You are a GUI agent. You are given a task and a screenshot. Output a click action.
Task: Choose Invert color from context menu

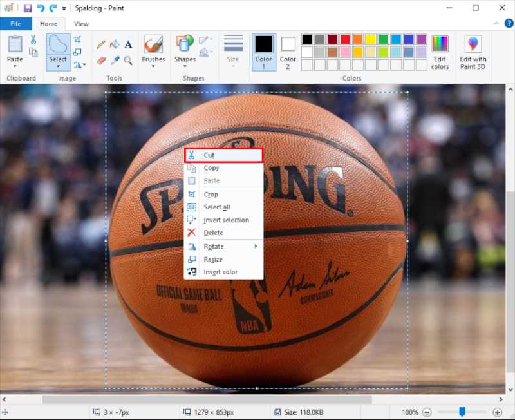click(223, 272)
